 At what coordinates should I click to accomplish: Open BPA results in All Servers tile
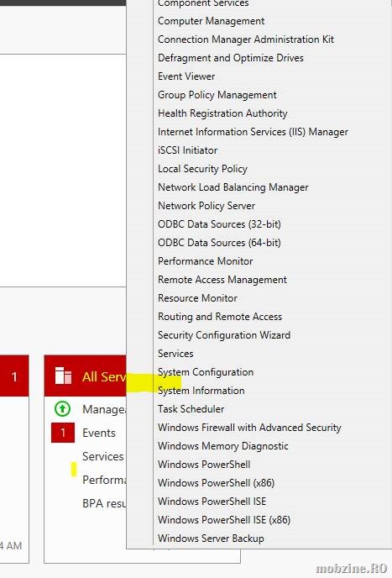coord(104,503)
